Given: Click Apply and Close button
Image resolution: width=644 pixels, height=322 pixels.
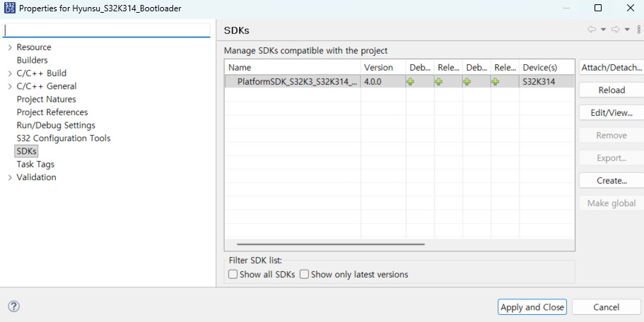Looking at the screenshot, I should click(x=532, y=307).
